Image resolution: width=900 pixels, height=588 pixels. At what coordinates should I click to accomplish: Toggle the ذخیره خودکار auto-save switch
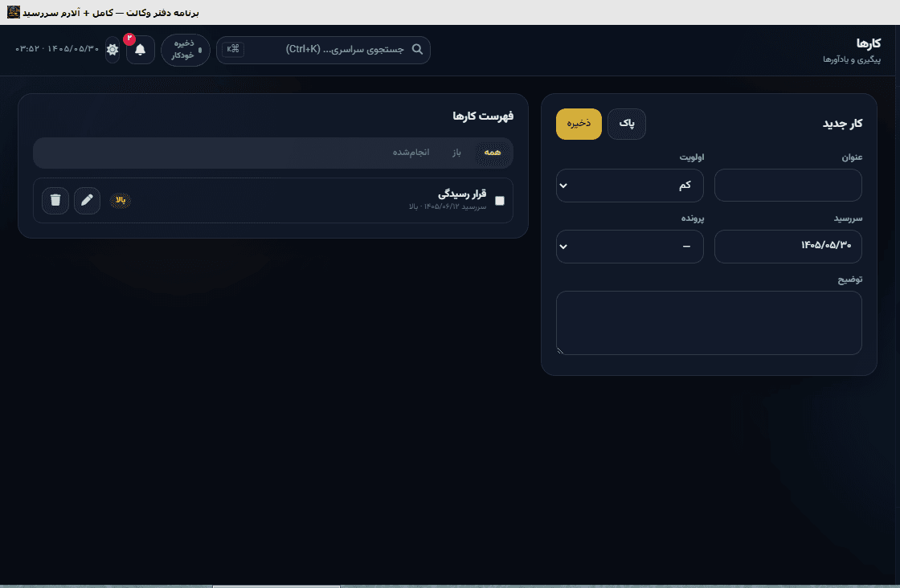point(186,50)
